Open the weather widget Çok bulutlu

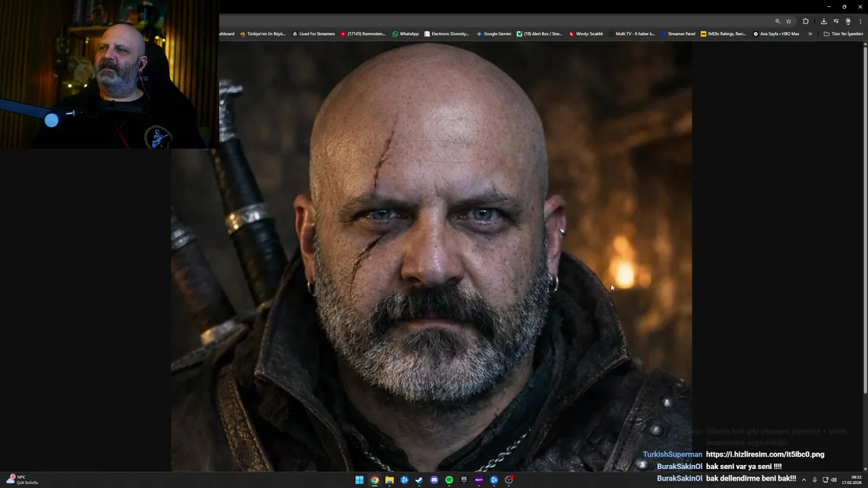[x=22, y=480]
